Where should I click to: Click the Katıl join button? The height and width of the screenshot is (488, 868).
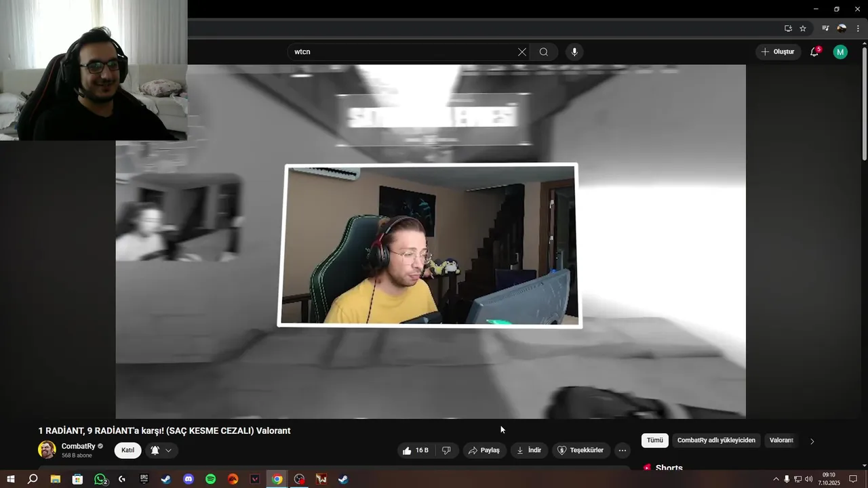pos(127,450)
